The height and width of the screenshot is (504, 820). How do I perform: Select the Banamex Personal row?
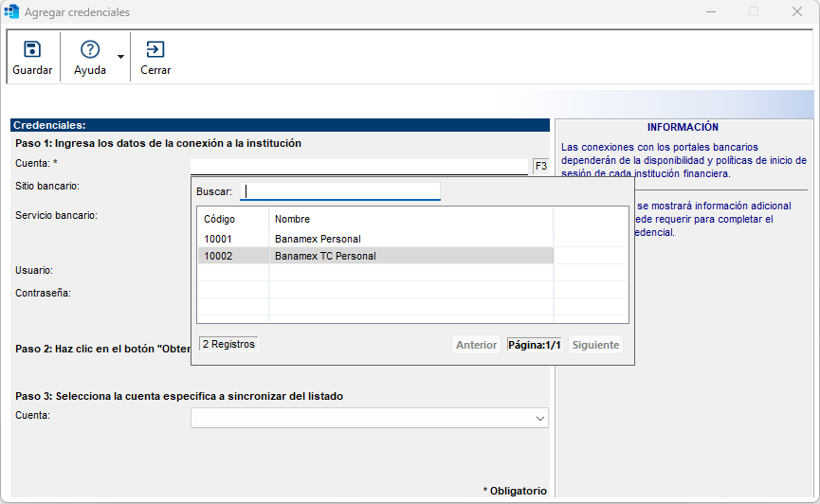(x=318, y=239)
